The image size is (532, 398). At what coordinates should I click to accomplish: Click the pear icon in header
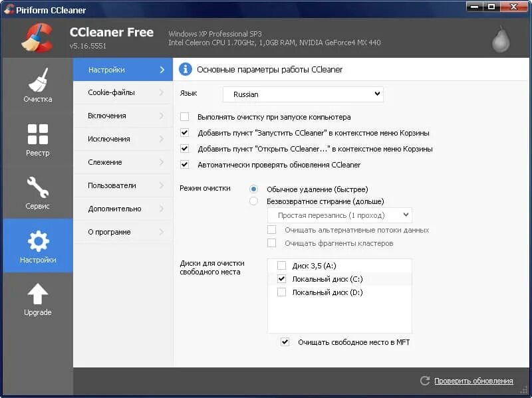pos(501,39)
